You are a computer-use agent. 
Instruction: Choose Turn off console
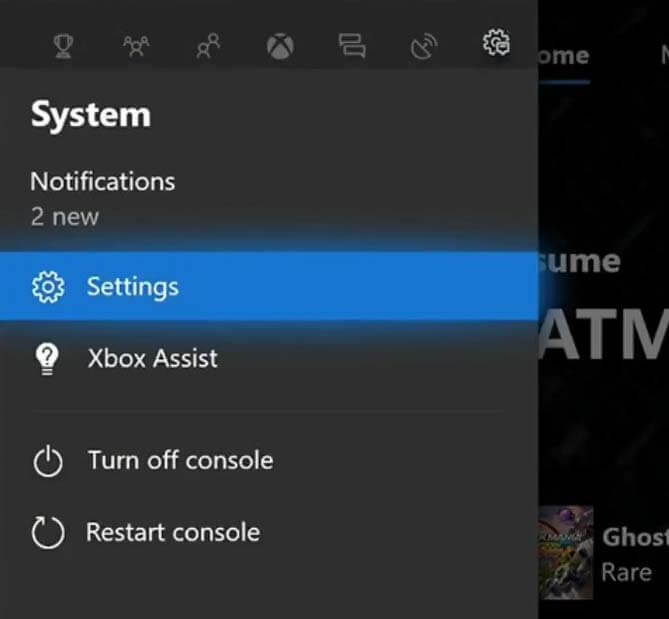click(x=180, y=460)
